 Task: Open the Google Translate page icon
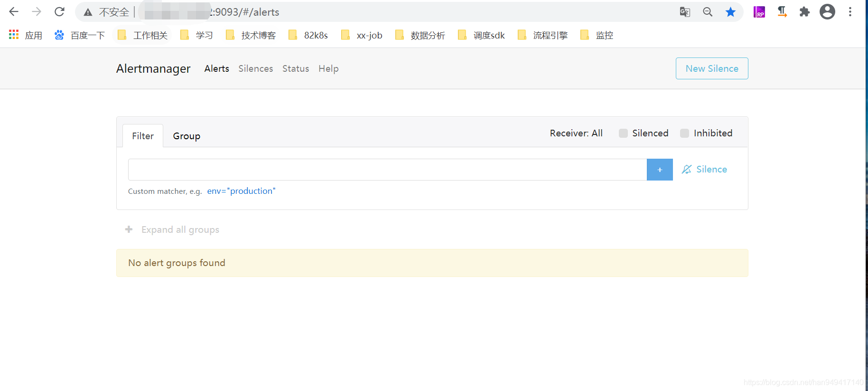[x=685, y=12]
